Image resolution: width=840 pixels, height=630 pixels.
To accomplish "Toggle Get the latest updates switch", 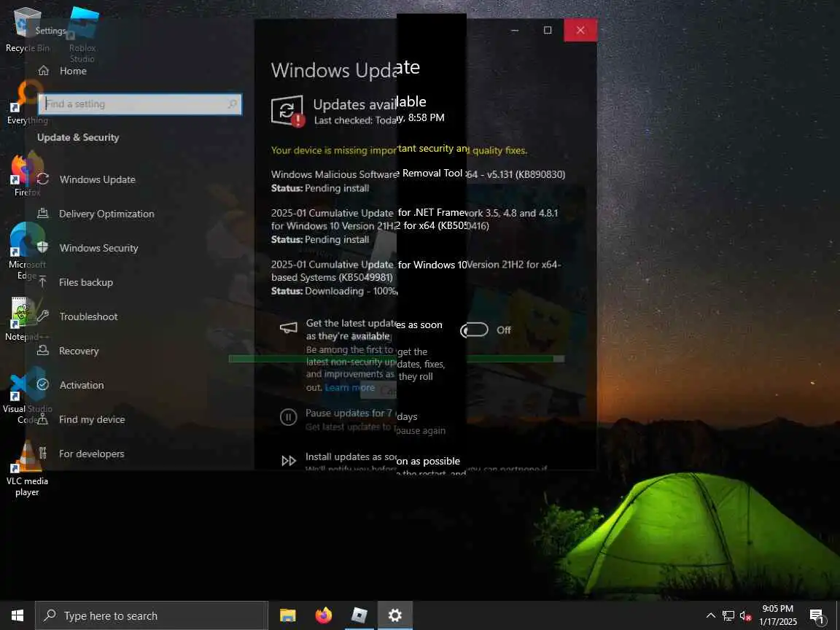I will 474,330.
